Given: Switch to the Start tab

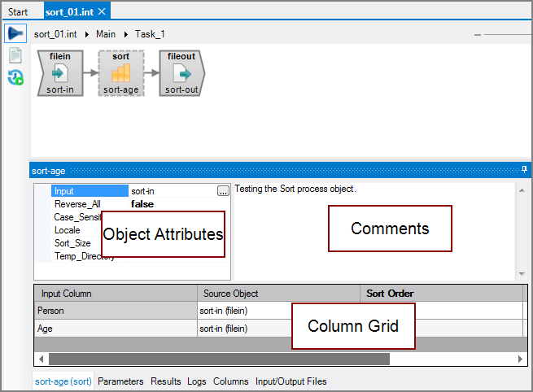Looking at the screenshot, I should (x=18, y=12).
